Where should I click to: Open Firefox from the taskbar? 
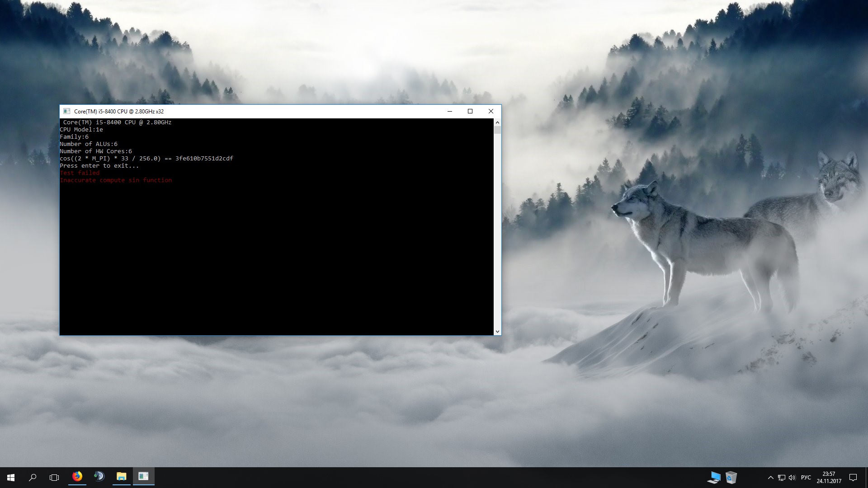click(77, 477)
